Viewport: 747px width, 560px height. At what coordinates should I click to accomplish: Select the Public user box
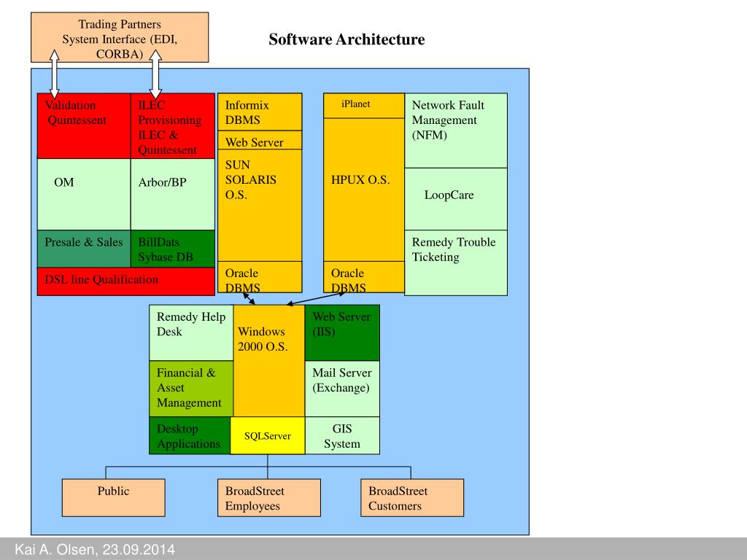coord(113,497)
